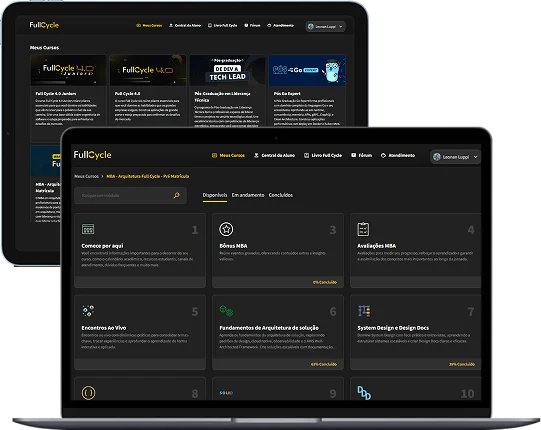Click progress label on Bônus MBA card

pyautogui.click(x=325, y=282)
